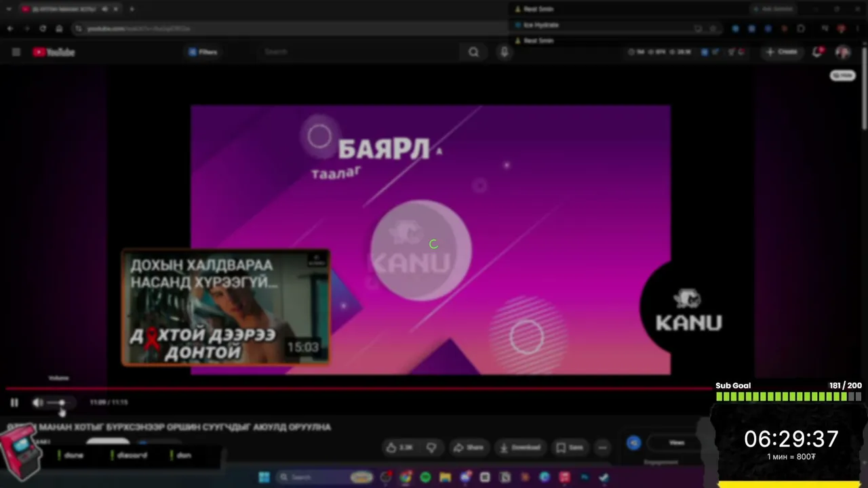Pause the video with the pause control
This screenshot has width=868, height=488.
[x=14, y=403]
